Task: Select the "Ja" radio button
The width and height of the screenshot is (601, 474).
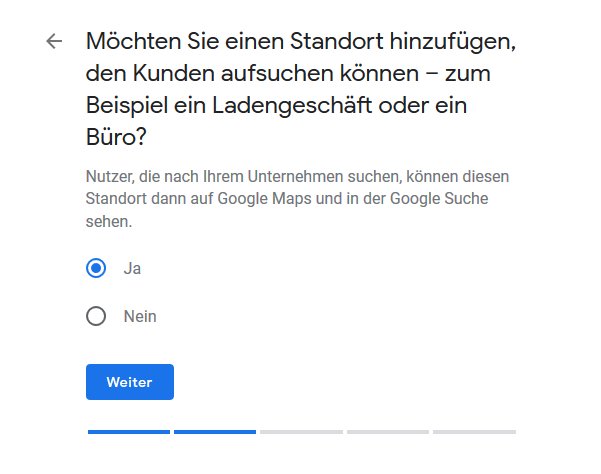Action: [x=96, y=268]
